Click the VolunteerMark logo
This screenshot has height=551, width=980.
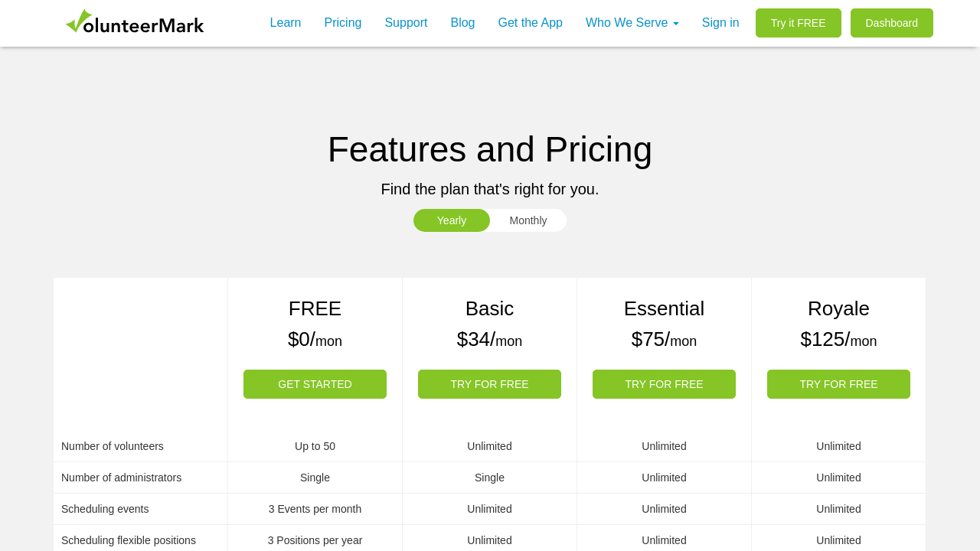coord(135,22)
